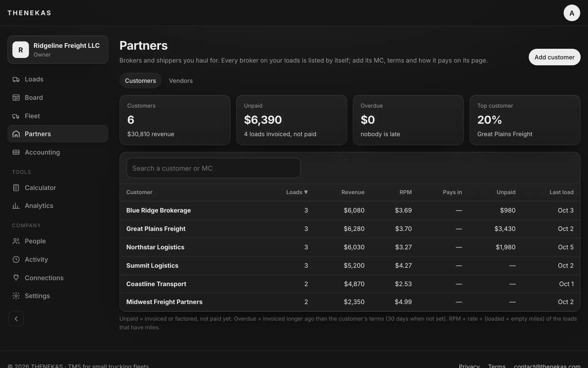Sort by the Pays in column header

(x=452, y=192)
